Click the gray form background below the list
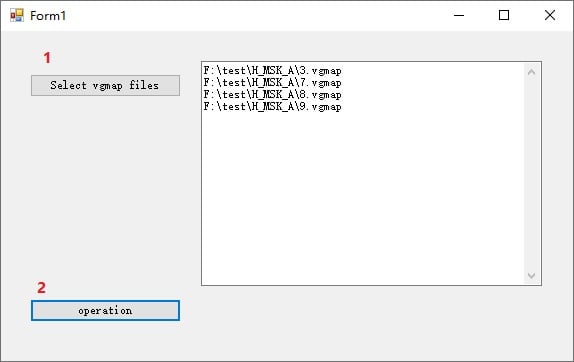The width and height of the screenshot is (574, 362). click(371, 322)
